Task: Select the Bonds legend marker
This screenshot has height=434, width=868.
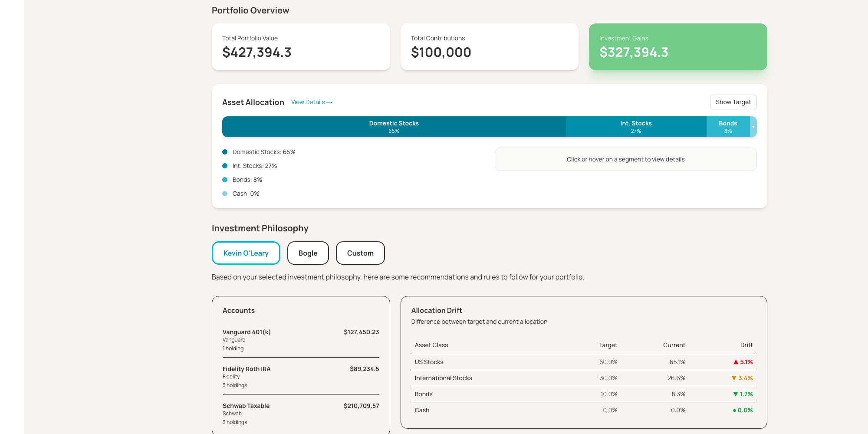Action: (225, 180)
